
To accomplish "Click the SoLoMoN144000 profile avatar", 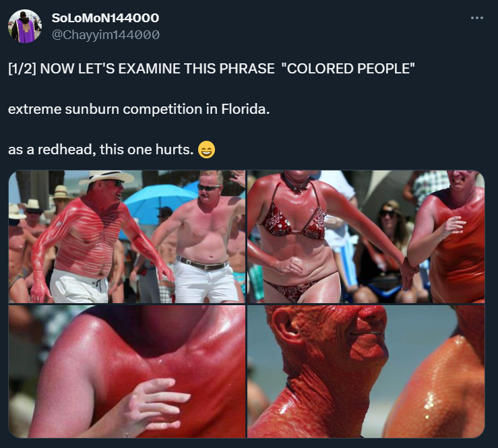I will click(25, 26).
